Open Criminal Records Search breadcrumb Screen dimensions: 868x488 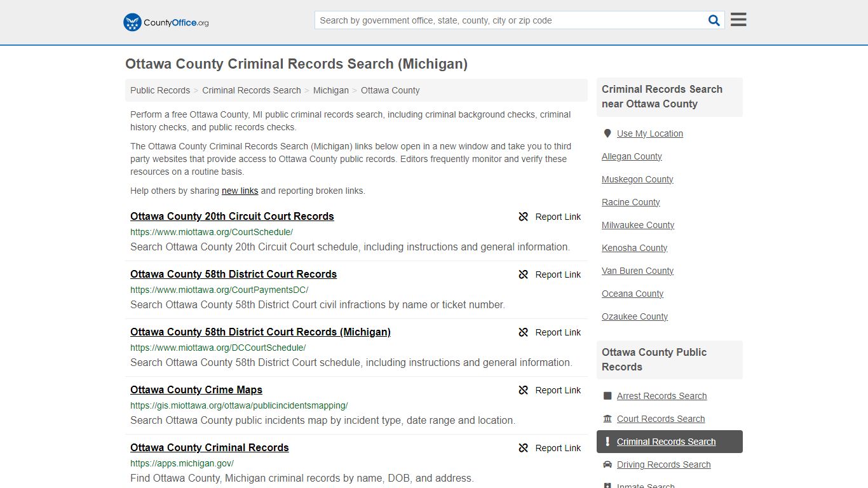(252, 90)
